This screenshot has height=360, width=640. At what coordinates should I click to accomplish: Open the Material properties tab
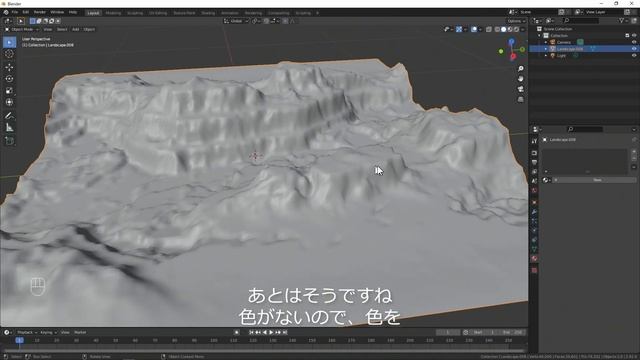click(x=534, y=258)
